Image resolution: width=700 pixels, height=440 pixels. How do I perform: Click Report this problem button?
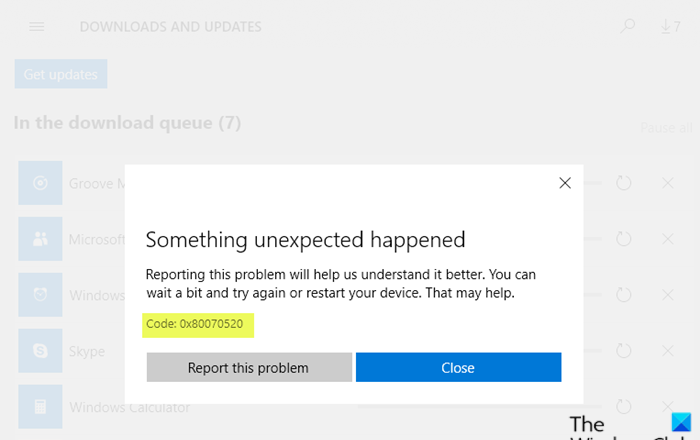(249, 367)
